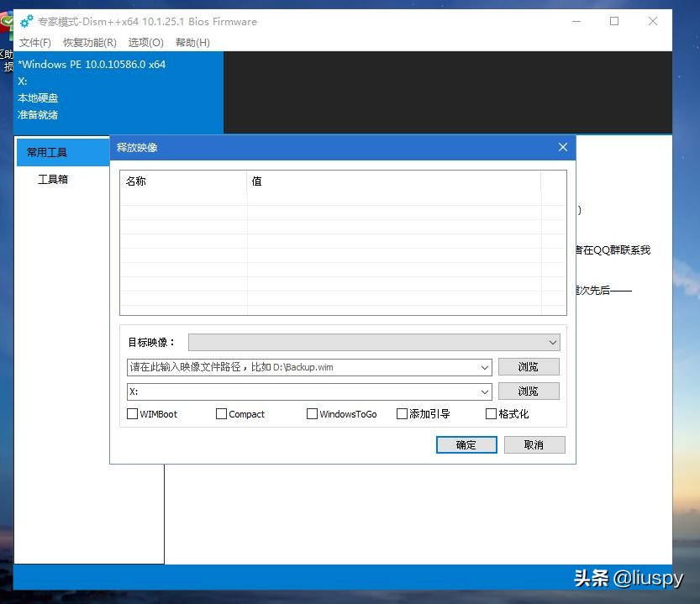Viewport: 700px width, 604px height.
Task: Click the 浏览 button beside the image path field
Action: click(528, 366)
